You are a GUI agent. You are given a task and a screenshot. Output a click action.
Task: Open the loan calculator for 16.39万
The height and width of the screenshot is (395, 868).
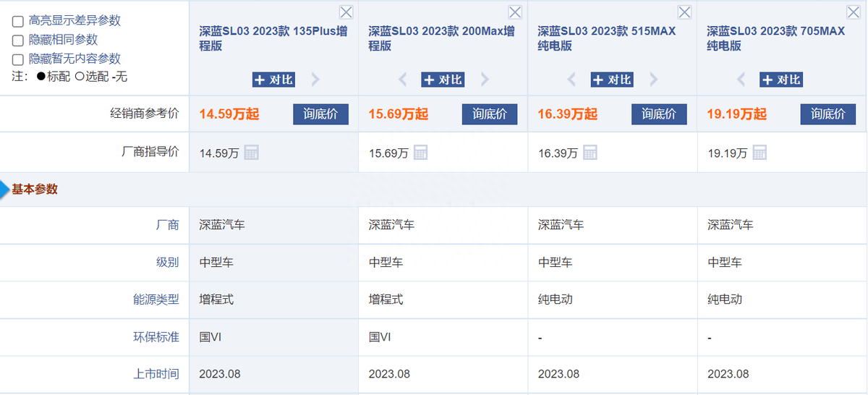pyautogui.click(x=590, y=153)
